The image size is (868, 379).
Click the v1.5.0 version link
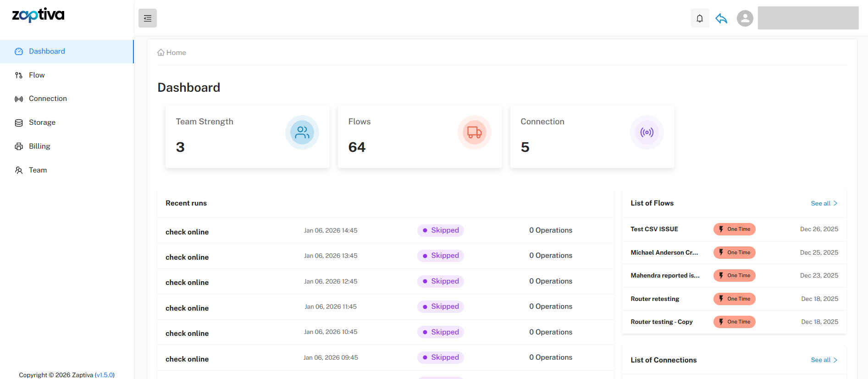[105, 375]
